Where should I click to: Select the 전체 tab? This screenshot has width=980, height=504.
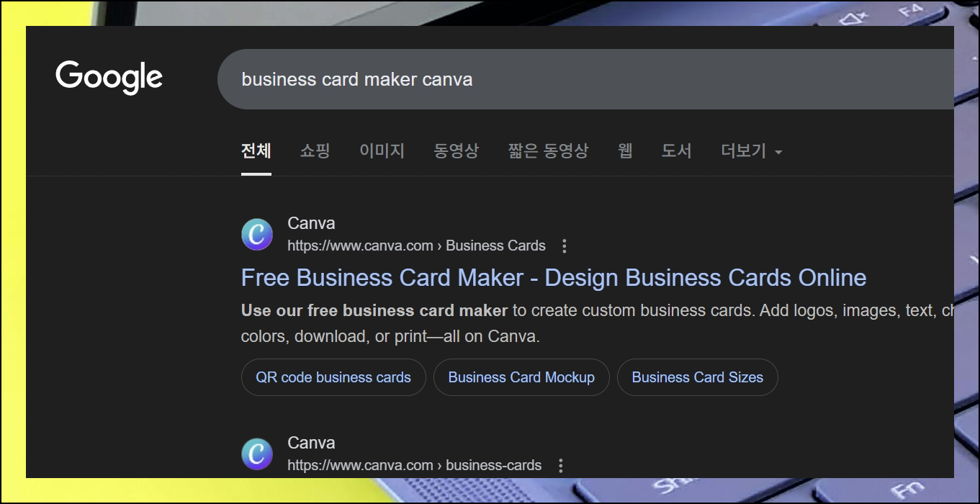pyautogui.click(x=256, y=151)
